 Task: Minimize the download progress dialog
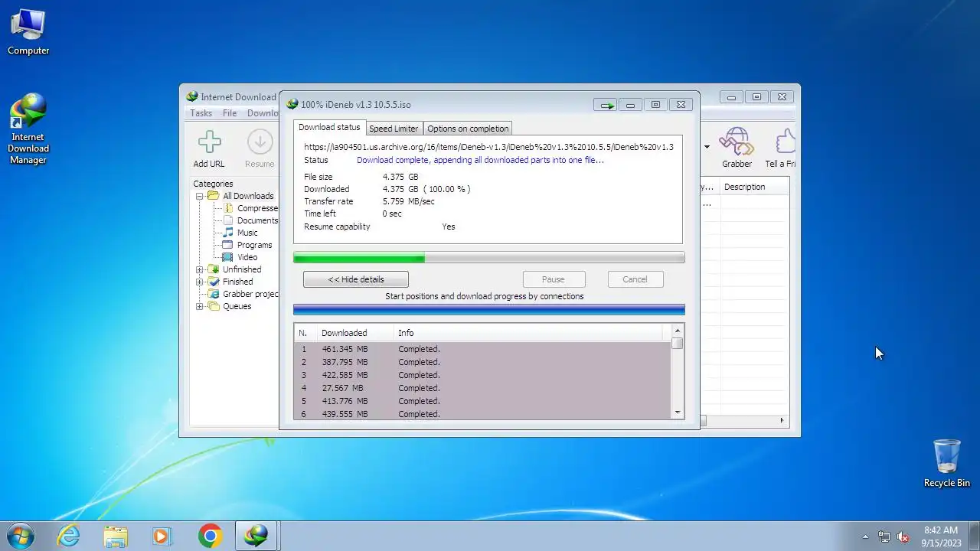coord(630,105)
